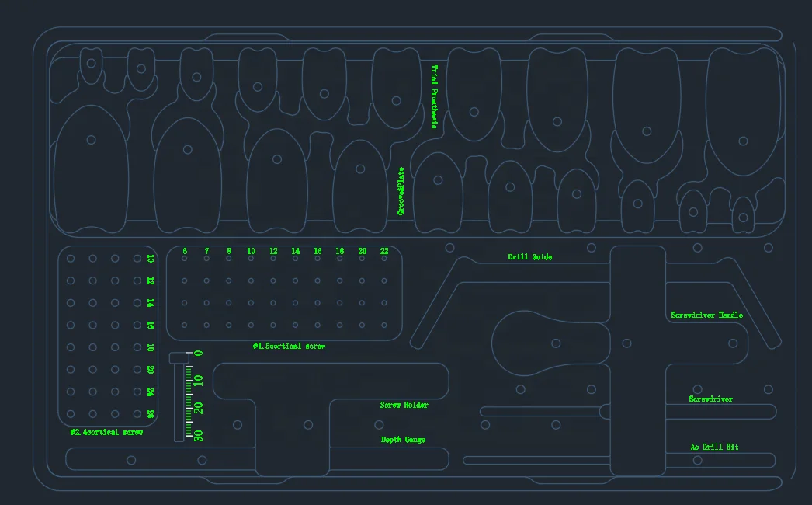Screen dimensions: 812x505
Task: Select length '6' in φ1.5 screw header
Action: point(185,251)
